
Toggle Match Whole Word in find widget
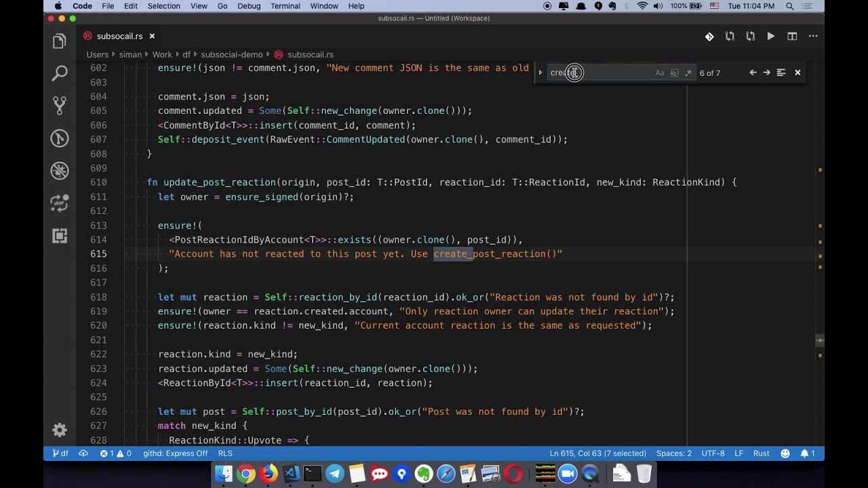click(x=674, y=73)
